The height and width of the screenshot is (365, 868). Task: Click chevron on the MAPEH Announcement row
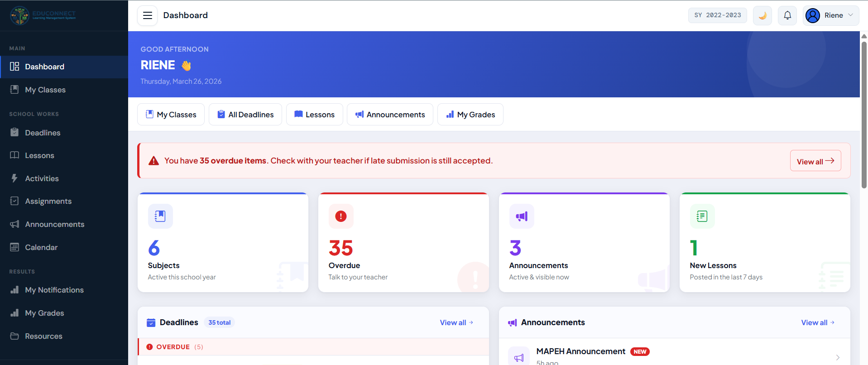pyautogui.click(x=838, y=357)
